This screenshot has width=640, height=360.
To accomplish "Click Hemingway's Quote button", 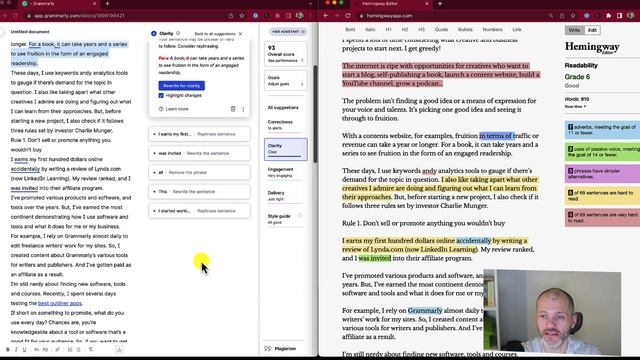I will (441, 29).
